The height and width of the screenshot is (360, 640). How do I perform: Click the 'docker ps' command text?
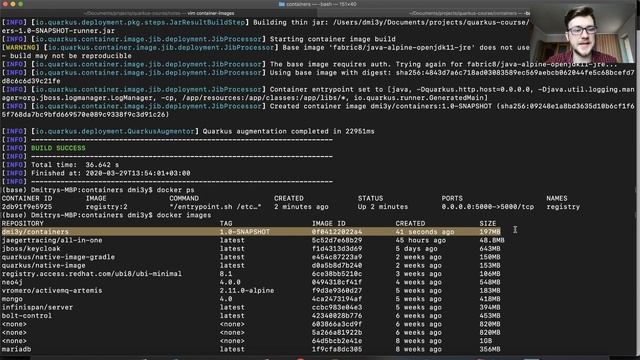coord(176,190)
